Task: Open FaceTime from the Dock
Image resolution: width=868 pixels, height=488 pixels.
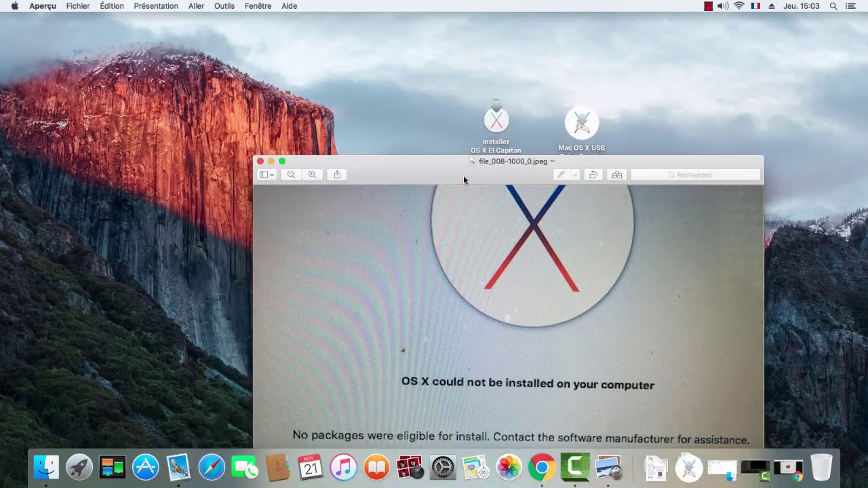Action: [244, 467]
